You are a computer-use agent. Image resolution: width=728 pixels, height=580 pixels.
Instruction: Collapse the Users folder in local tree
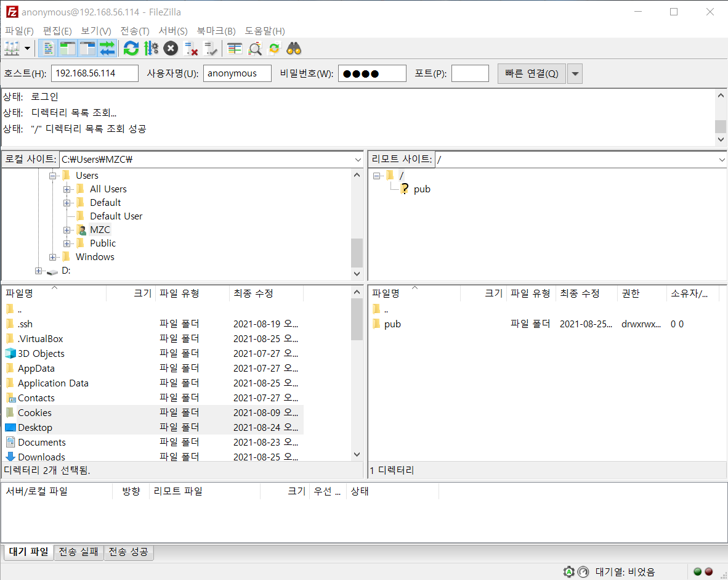(x=52, y=176)
